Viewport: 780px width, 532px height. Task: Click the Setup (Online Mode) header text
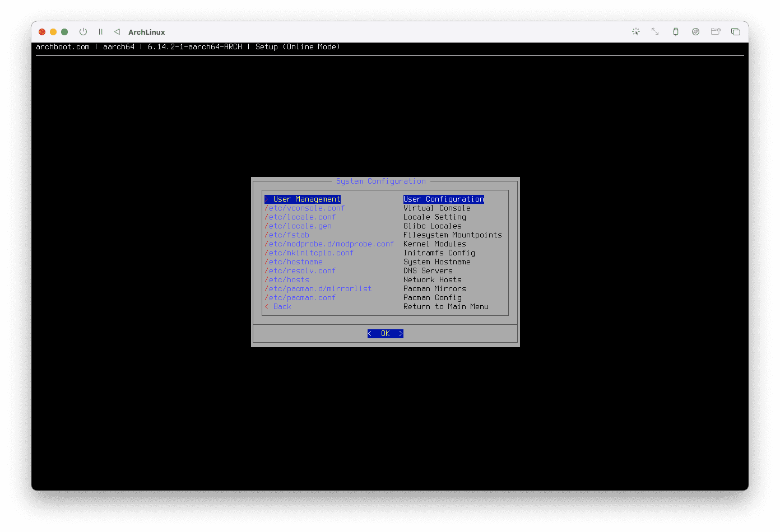point(298,47)
